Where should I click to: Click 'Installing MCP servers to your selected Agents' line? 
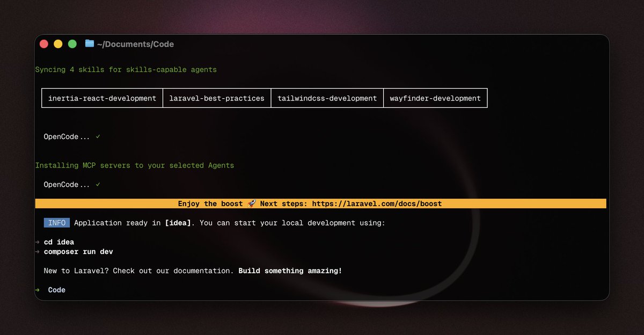point(135,165)
